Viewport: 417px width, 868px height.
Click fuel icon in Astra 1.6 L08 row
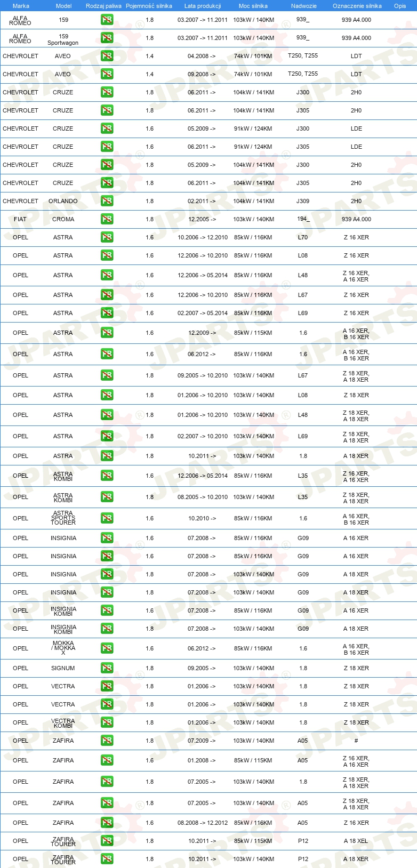click(107, 255)
